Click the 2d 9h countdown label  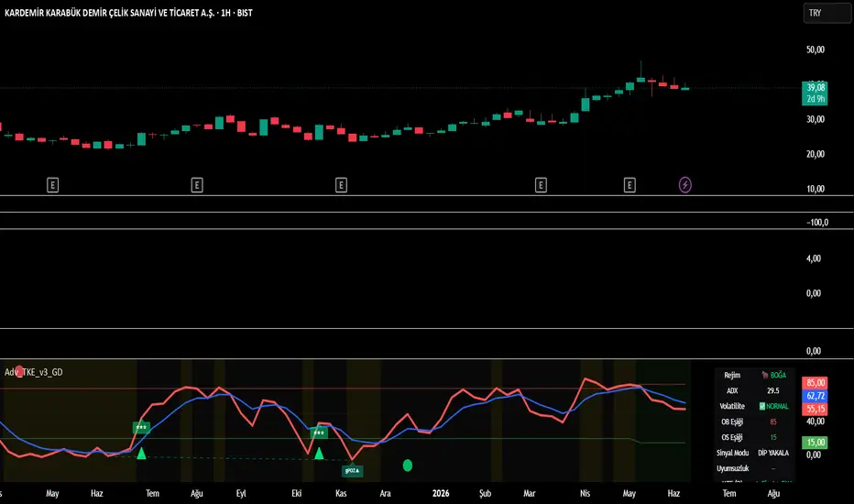pos(816,99)
